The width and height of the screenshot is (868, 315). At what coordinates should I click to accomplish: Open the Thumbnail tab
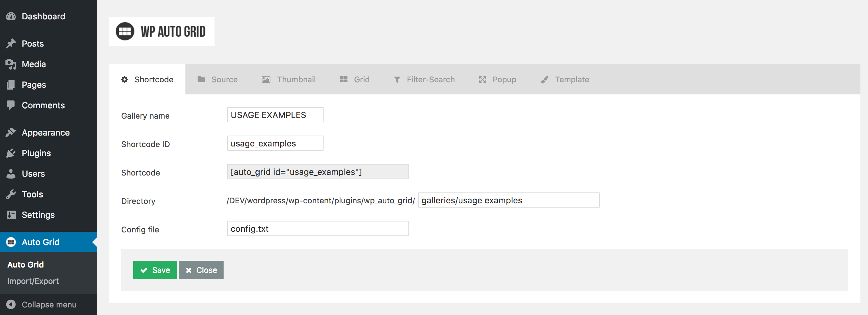[x=289, y=79]
